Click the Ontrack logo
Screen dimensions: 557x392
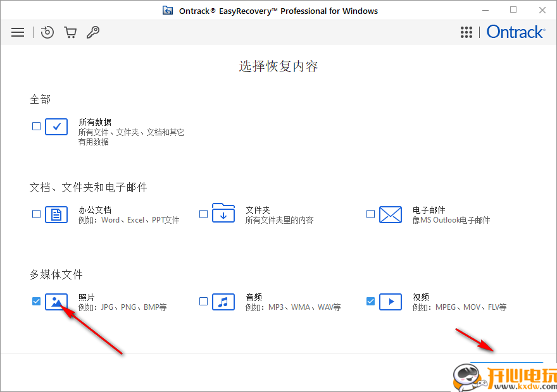pos(515,32)
